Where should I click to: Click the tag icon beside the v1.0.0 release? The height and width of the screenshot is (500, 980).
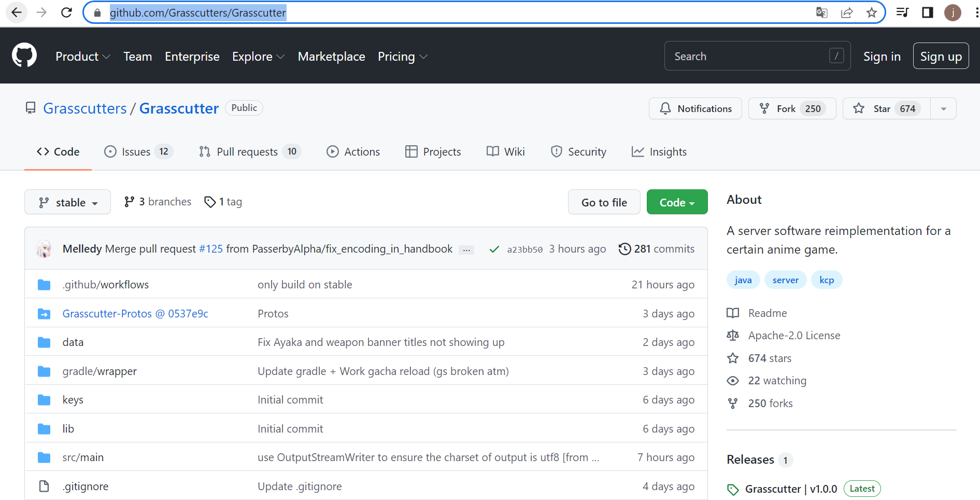point(733,489)
